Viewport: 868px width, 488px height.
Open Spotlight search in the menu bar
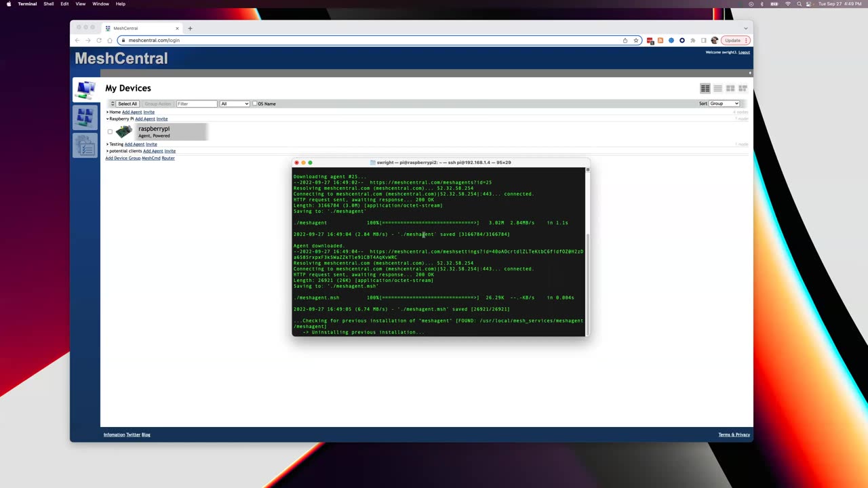pyautogui.click(x=799, y=3)
